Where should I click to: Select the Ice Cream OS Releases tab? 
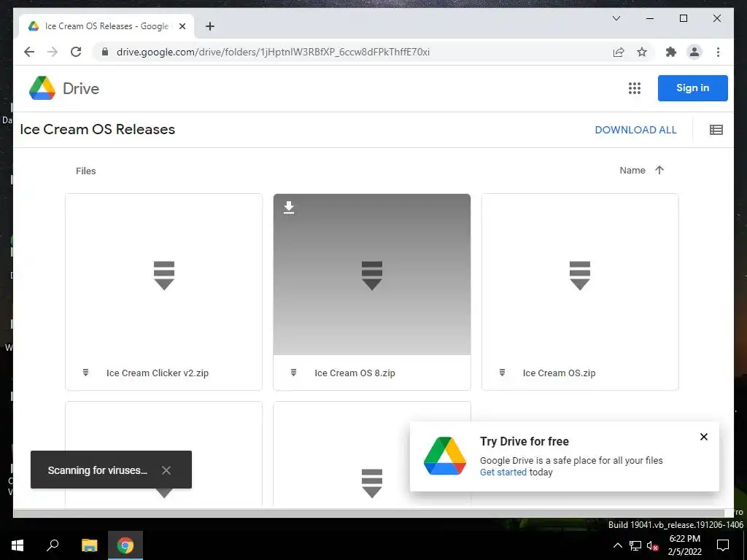107,26
